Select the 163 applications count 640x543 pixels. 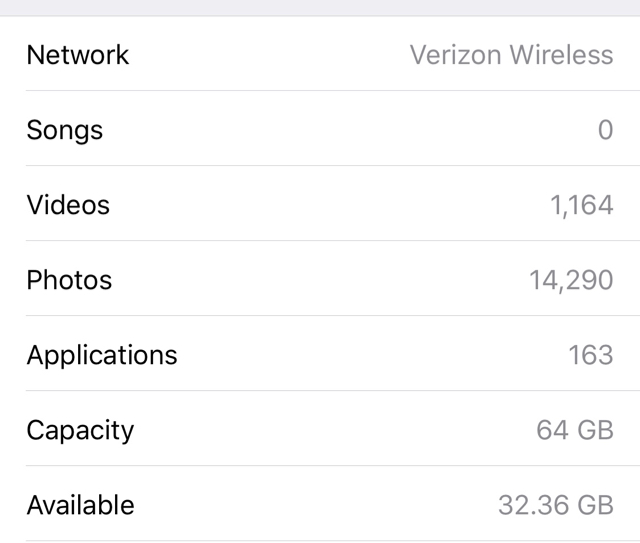coord(589,355)
